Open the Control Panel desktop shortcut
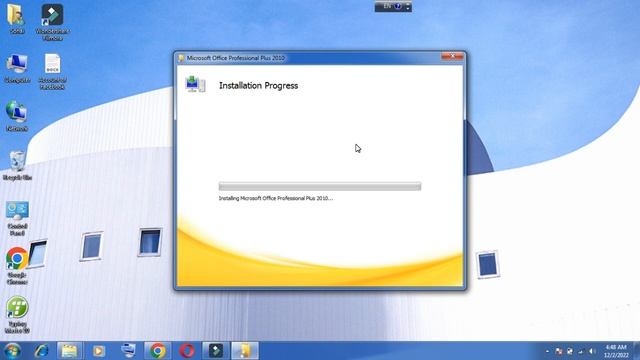The height and width of the screenshot is (360, 640). click(x=17, y=218)
